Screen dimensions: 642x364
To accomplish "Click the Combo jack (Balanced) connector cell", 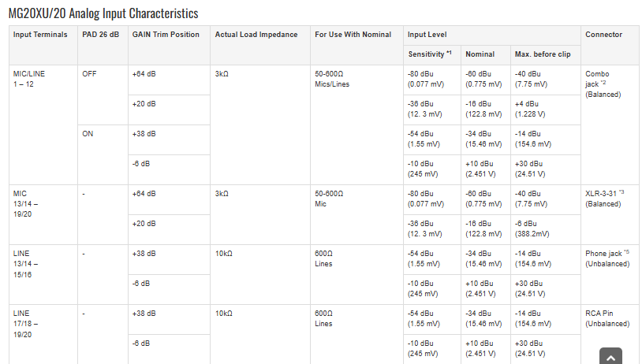I will (610, 124).
